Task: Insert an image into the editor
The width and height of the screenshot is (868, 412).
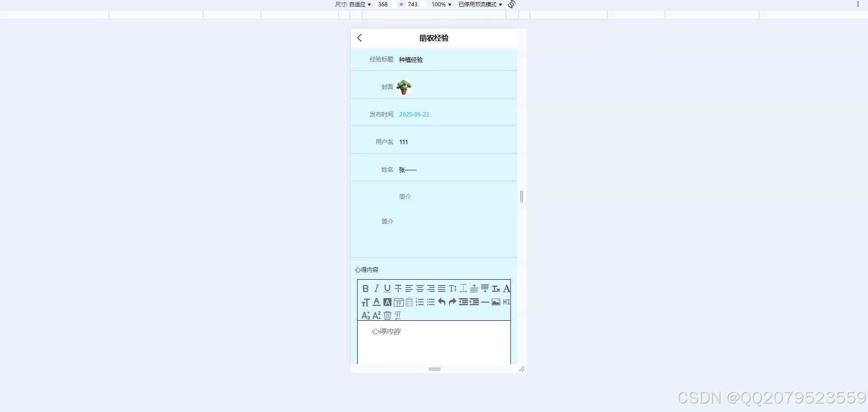Action: coord(496,302)
